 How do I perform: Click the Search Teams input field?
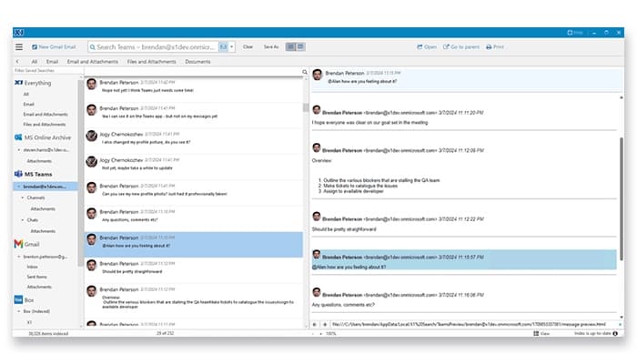pos(155,46)
